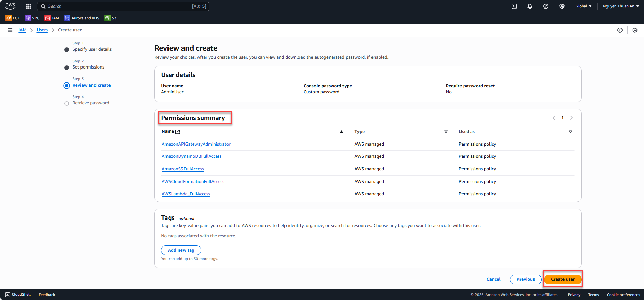Screen dimensions: 644x300
Task: Toggle the side navigation hamburger menu
Action: pos(10,30)
